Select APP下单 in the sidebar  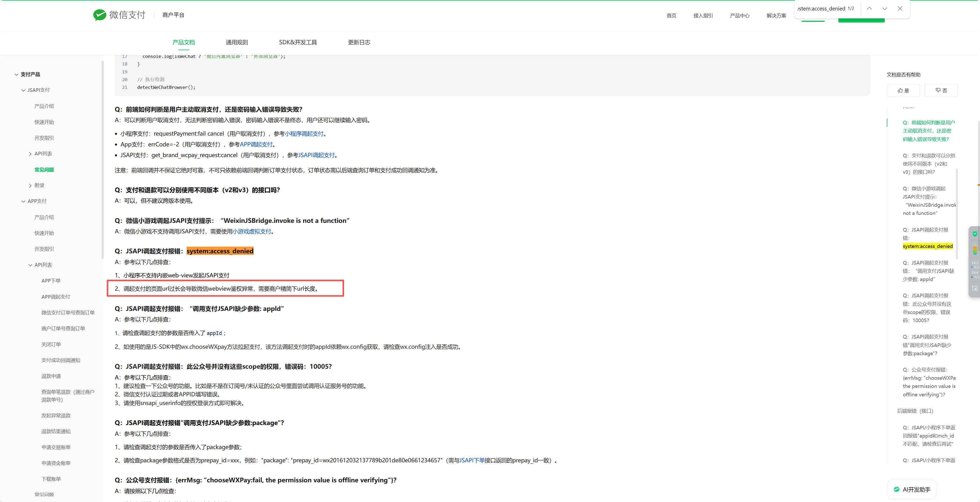(51, 281)
